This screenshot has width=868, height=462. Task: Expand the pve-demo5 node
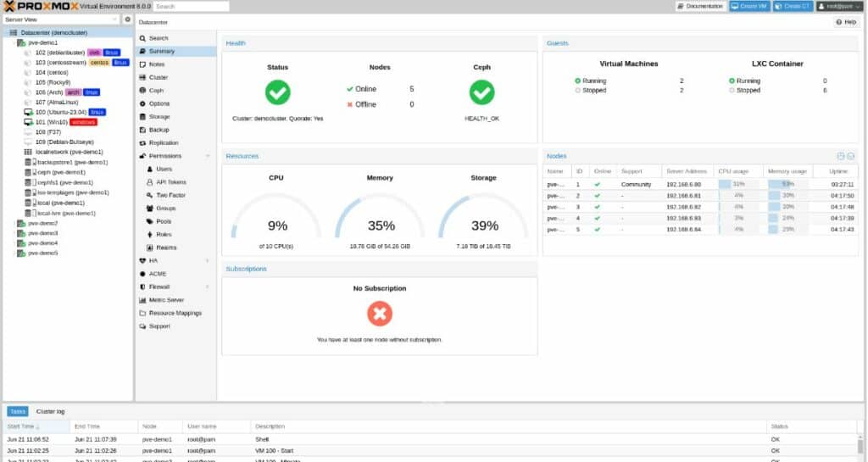tap(15, 253)
